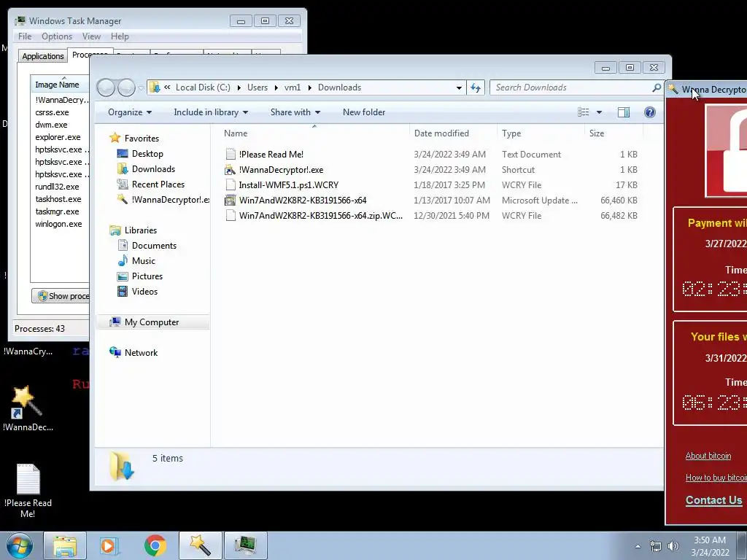Open the address bar history dropdown
This screenshot has width=747, height=560.
[x=459, y=87]
